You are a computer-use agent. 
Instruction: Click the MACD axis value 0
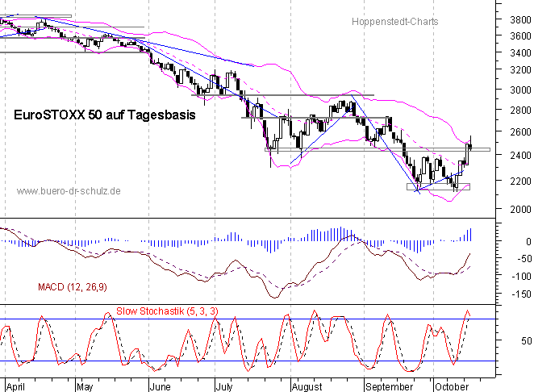coord(528,241)
